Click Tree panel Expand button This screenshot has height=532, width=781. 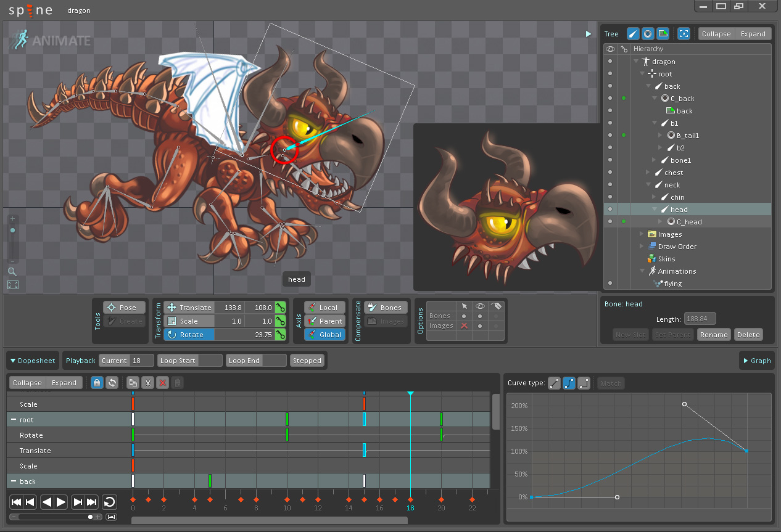tap(753, 34)
